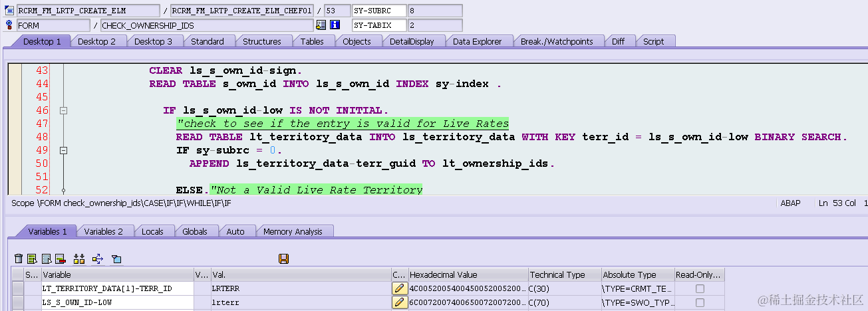Click the blue arrows services icon
This screenshot has height=311, width=868.
click(x=98, y=259)
